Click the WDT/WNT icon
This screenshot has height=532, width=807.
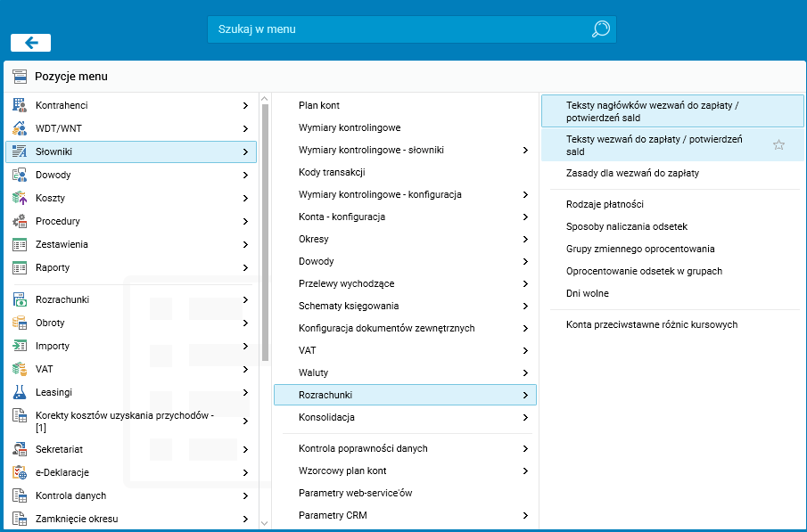pos(20,128)
